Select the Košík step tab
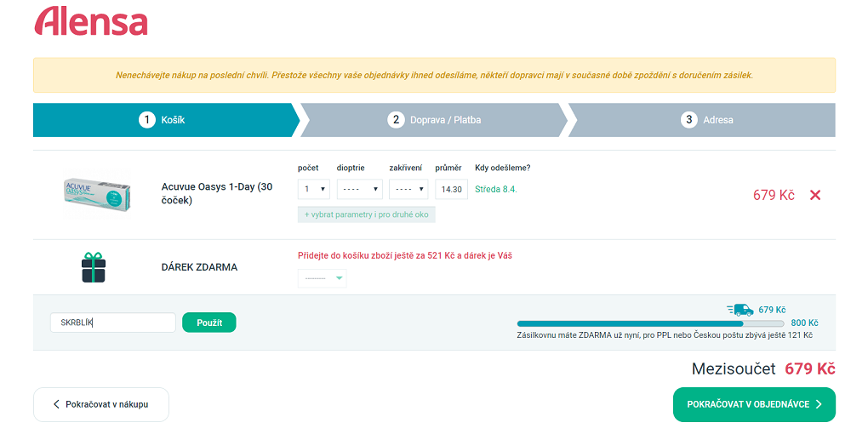The image size is (868, 434). point(166,120)
